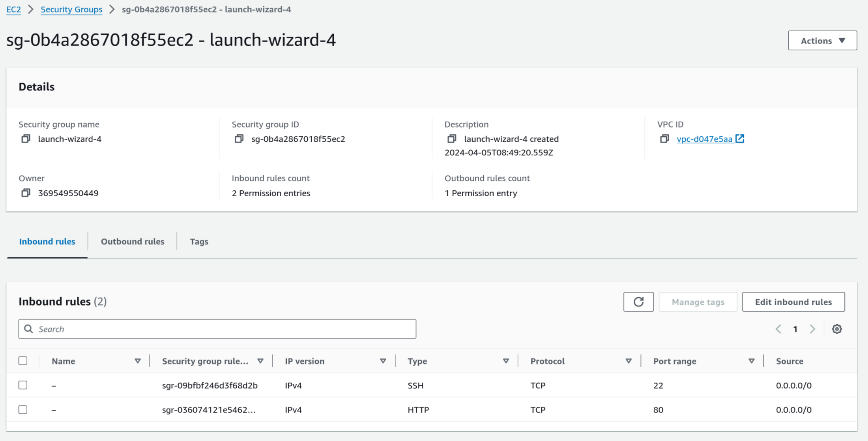Screen dimensions: 868x441
Task: Open the Actions dropdown menu
Action: coord(822,40)
